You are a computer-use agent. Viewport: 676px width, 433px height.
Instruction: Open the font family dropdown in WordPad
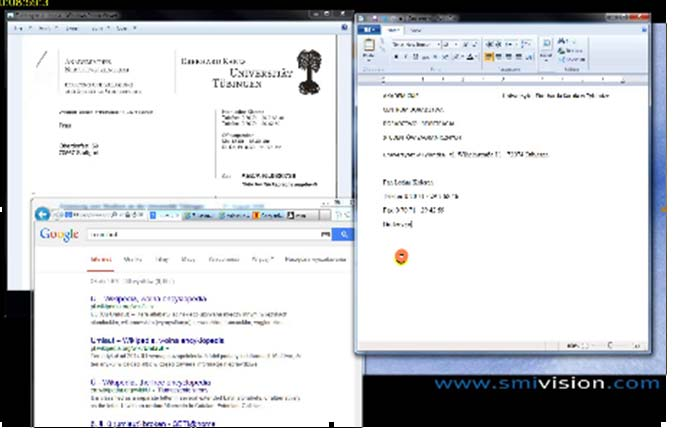[438, 44]
